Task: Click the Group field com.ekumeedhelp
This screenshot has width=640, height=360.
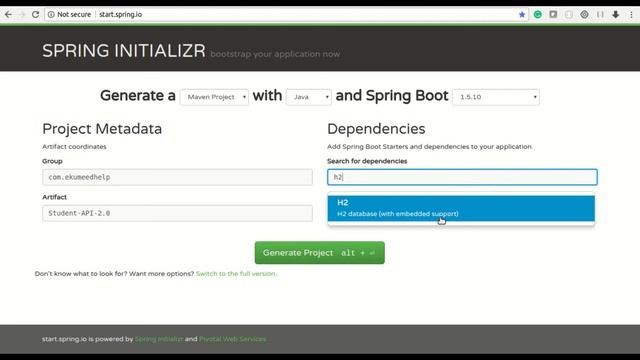Action: 178,177
